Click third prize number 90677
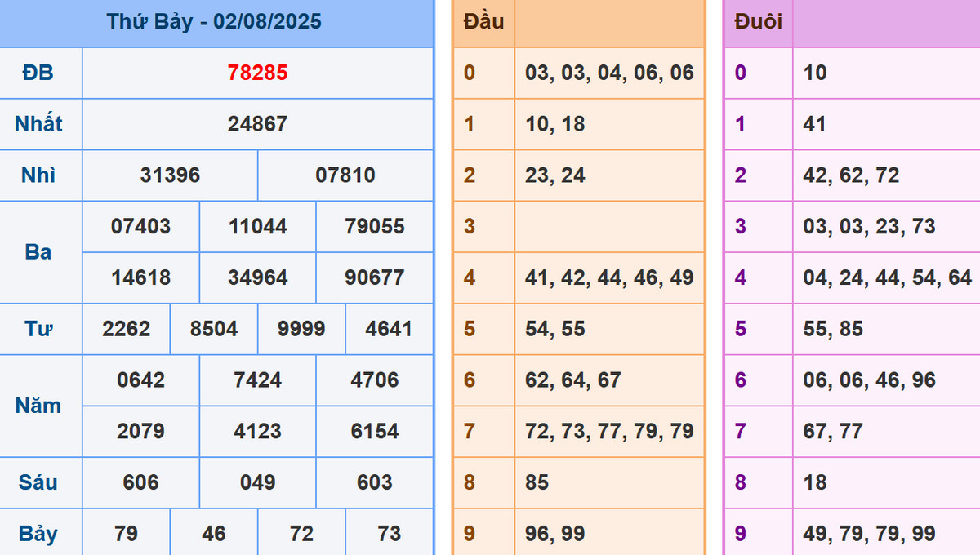The height and width of the screenshot is (555, 980). click(374, 277)
